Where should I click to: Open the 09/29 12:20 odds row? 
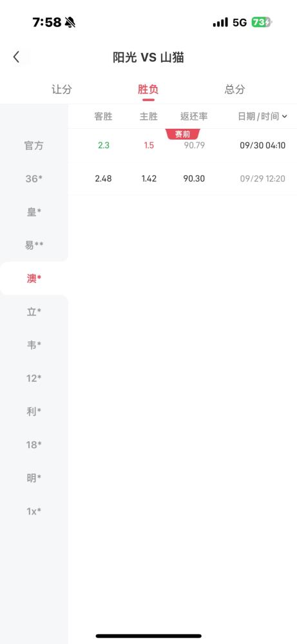[182, 178]
